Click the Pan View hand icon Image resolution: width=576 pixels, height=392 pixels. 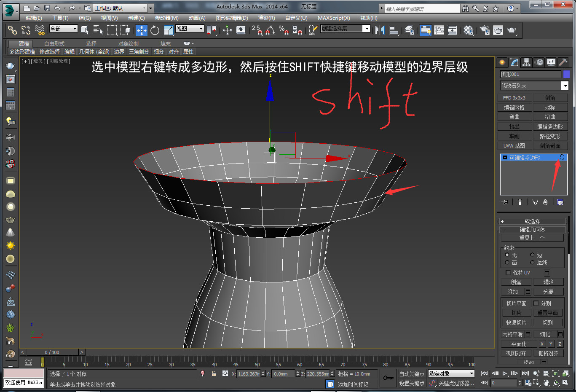point(547,383)
